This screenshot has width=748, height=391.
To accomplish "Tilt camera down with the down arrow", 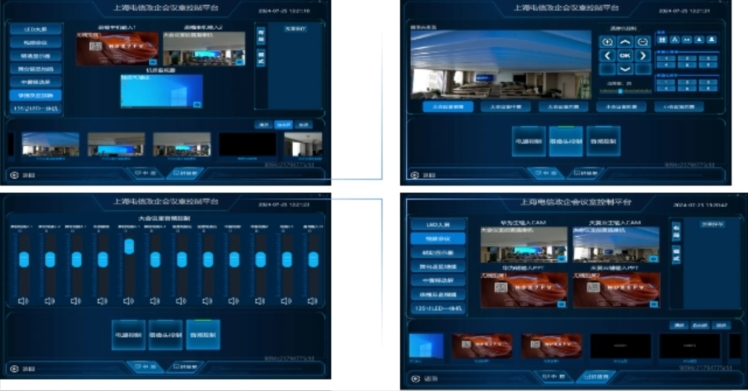I will (625, 69).
